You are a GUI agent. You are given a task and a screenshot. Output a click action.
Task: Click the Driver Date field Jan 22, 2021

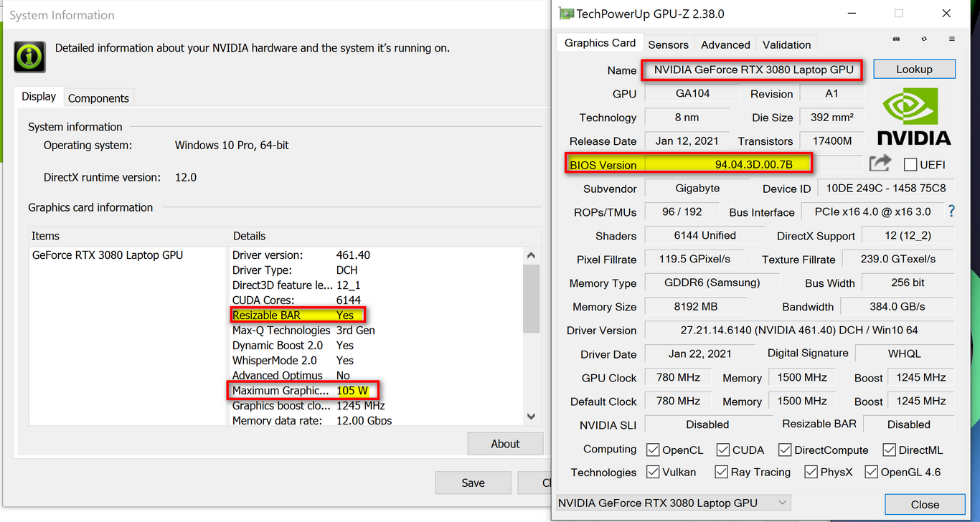(699, 353)
